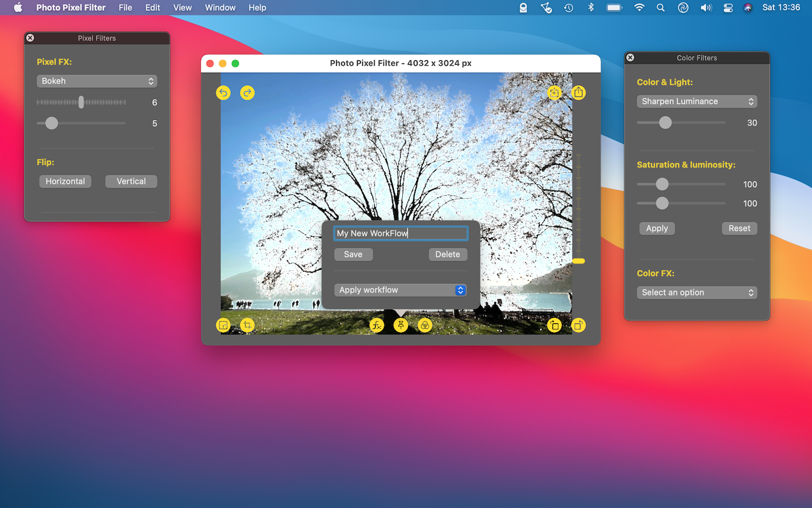Open the Color FX 'Select an option' dropdown
The width and height of the screenshot is (812, 508).
coord(697,293)
